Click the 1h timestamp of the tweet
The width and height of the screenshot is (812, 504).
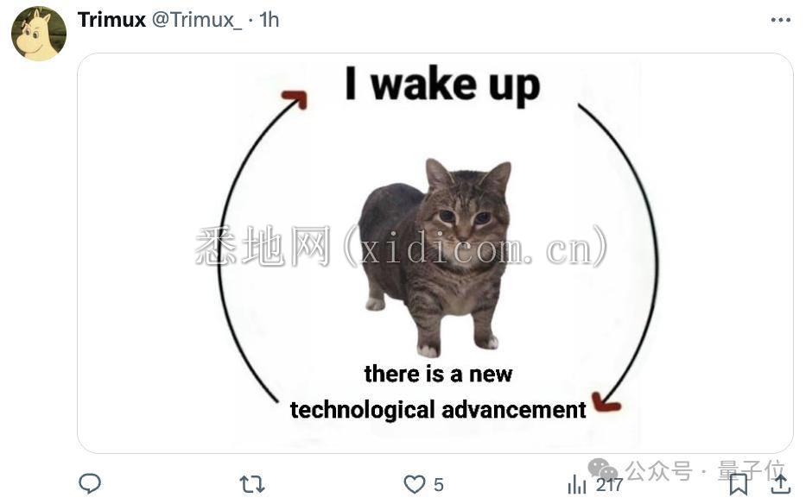[x=270, y=20]
